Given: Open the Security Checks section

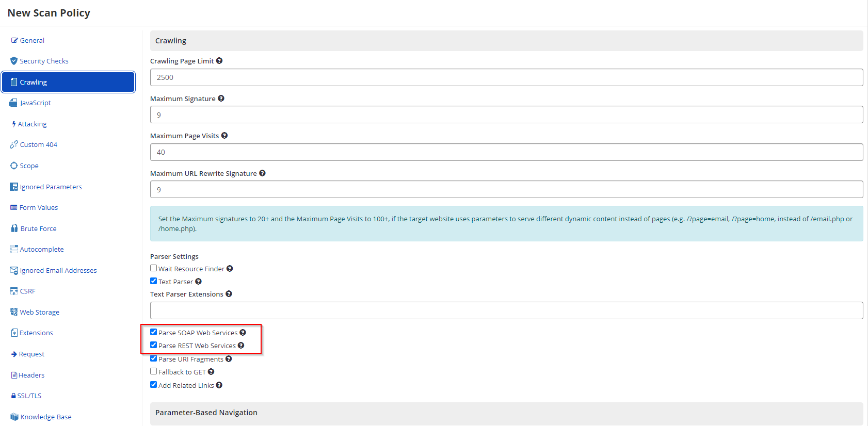Looking at the screenshot, I should [44, 61].
